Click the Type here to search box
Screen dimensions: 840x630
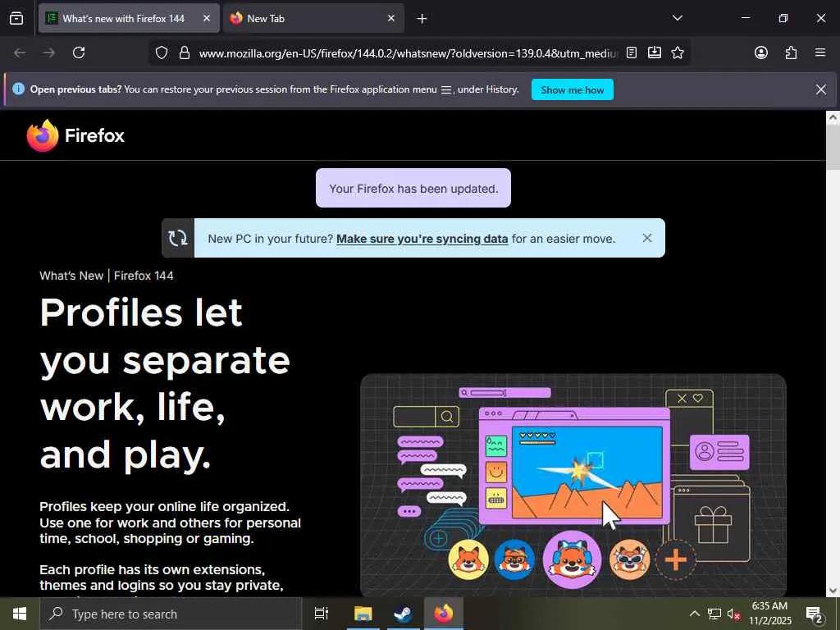pyautogui.click(x=171, y=614)
